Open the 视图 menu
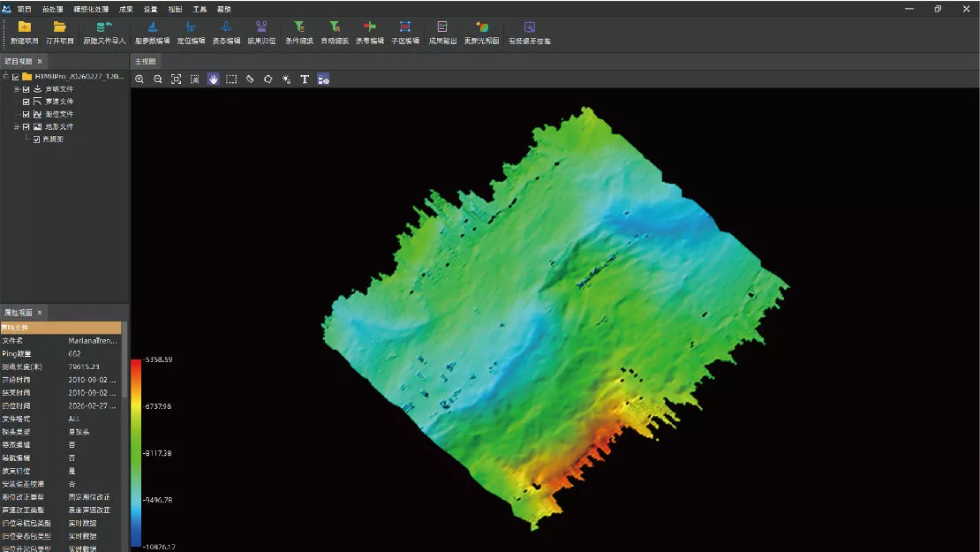 point(175,10)
